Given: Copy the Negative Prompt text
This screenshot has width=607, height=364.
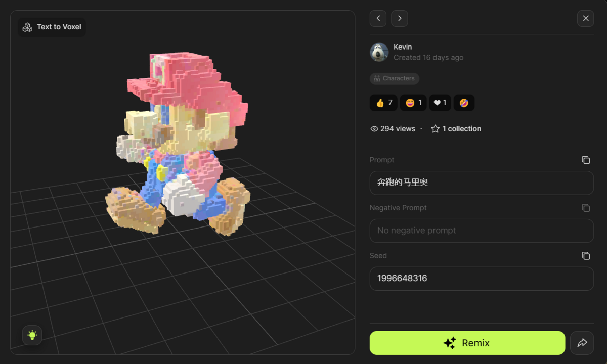Looking at the screenshot, I should coord(586,208).
